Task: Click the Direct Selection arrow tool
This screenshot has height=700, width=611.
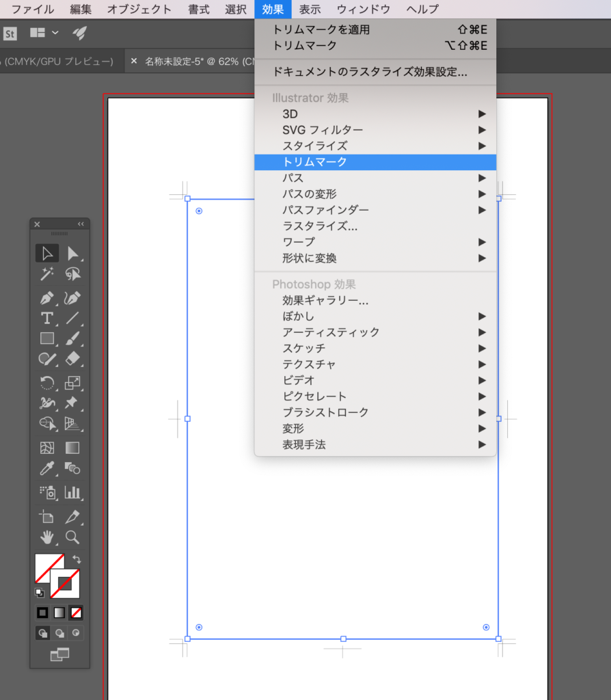Action: [x=72, y=254]
